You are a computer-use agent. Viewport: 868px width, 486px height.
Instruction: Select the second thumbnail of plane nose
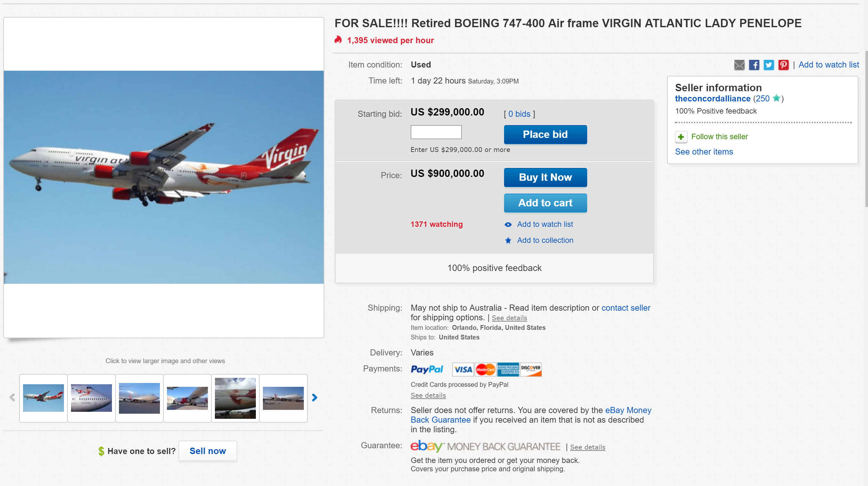(x=91, y=398)
